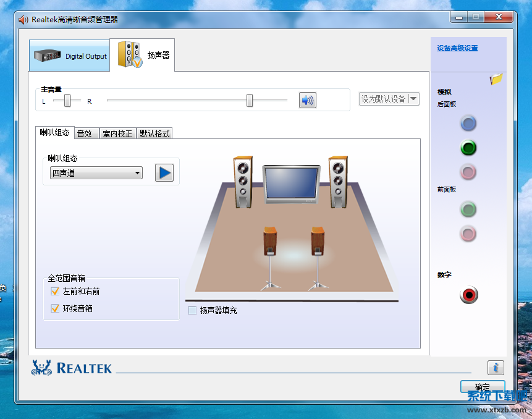532x419 pixels.
Task: Click the red digital output jack
Action: point(468,295)
